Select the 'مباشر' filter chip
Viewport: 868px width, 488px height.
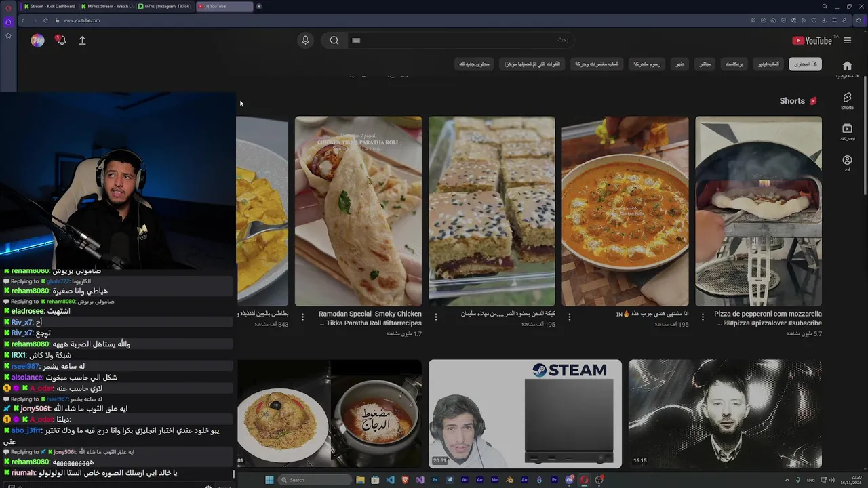click(705, 64)
